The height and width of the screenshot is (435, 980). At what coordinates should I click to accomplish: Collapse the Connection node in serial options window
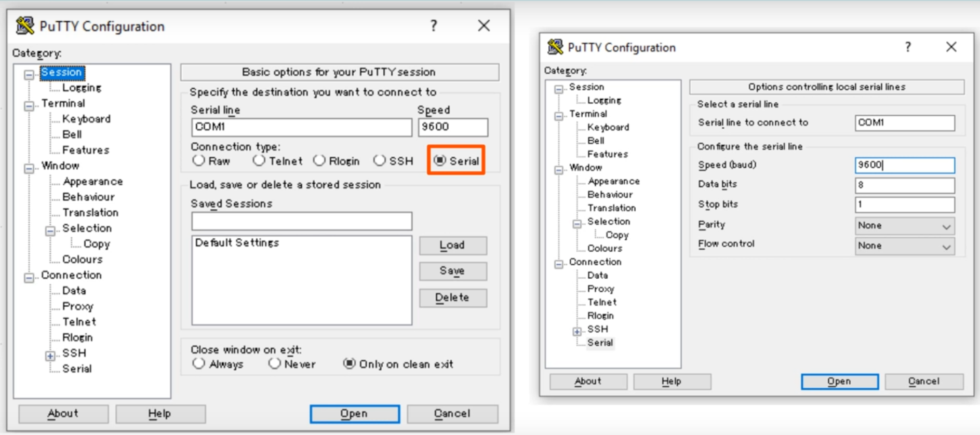pyautogui.click(x=558, y=264)
